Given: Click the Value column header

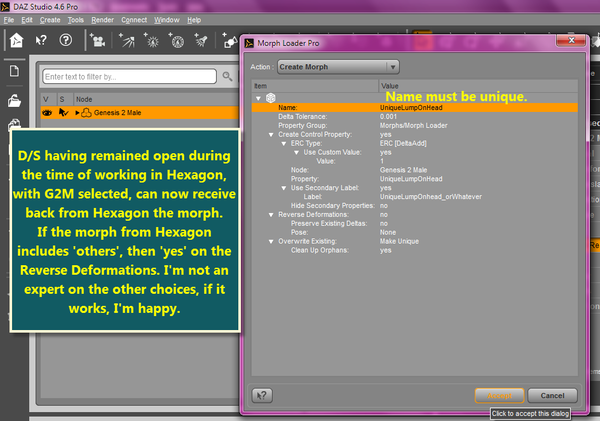Looking at the screenshot, I should point(478,86).
